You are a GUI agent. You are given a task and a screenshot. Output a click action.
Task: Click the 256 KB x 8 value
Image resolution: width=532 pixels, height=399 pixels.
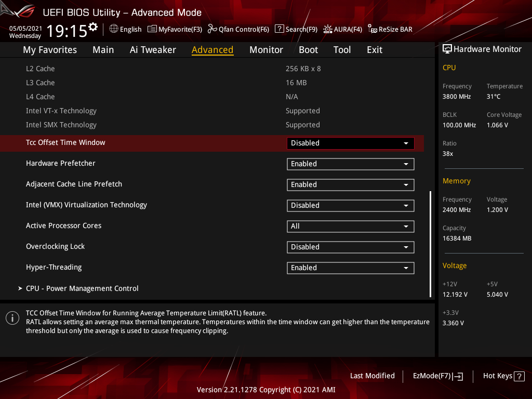pos(303,69)
